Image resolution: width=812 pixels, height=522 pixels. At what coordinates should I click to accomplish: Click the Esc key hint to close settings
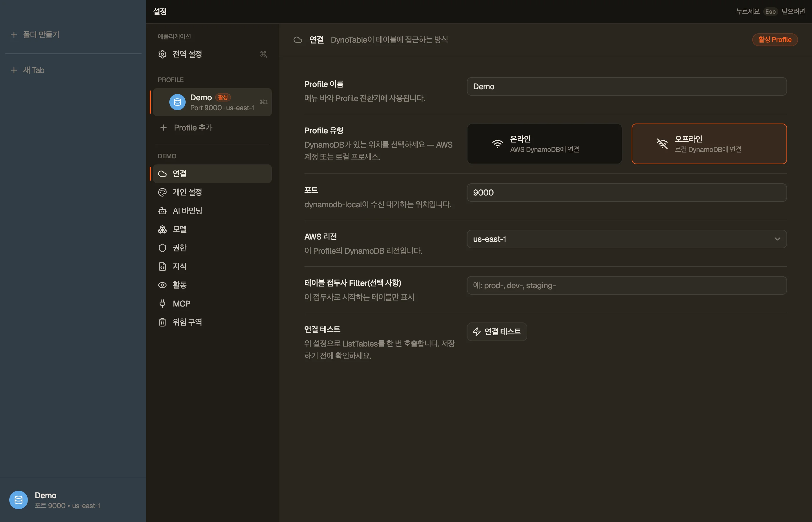tap(770, 12)
